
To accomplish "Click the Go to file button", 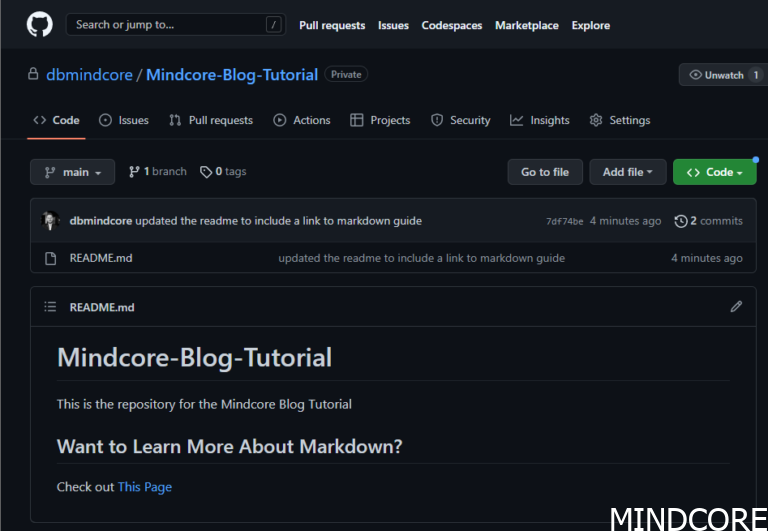I will (545, 172).
